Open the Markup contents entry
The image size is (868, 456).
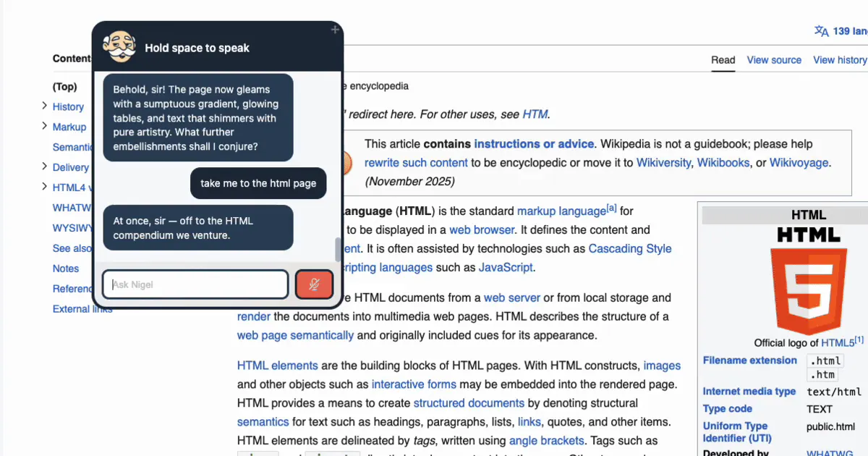tap(69, 127)
